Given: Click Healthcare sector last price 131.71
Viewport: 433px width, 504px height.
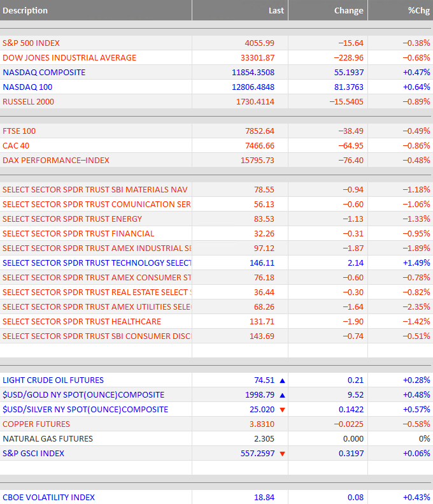Looking at the screenshot, I should 262,322.
